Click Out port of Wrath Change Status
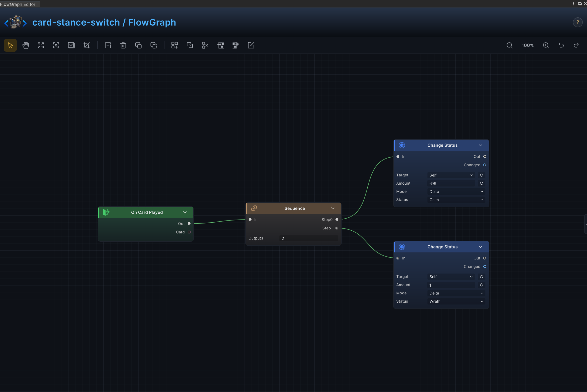This screenshot has width=587, height=392. [484, 258]
